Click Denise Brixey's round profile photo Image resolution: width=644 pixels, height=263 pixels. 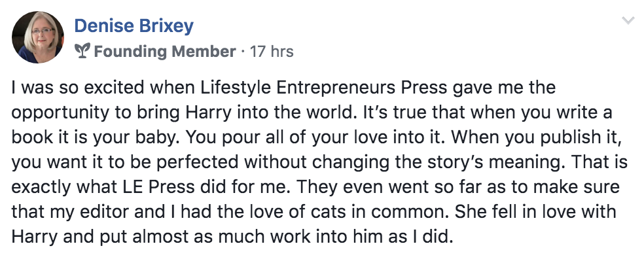(38, 37)
